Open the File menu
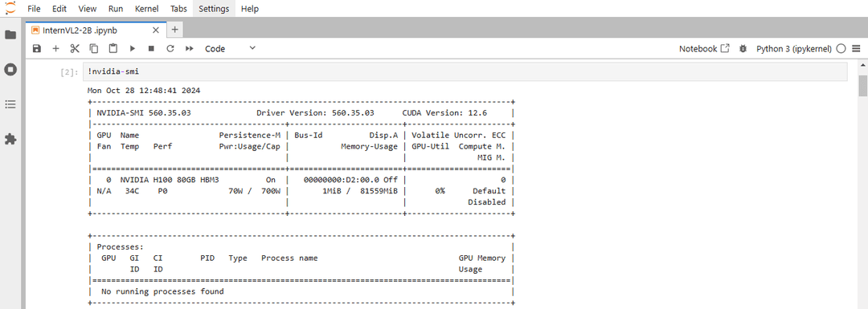Image resolution: width=868 pixels, height=309 pixels. [x=34, y=9]
